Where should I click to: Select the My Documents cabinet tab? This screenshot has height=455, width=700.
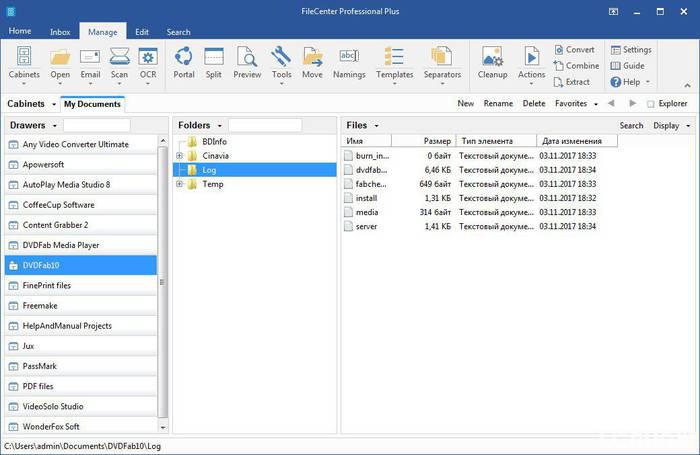(92, 104)
